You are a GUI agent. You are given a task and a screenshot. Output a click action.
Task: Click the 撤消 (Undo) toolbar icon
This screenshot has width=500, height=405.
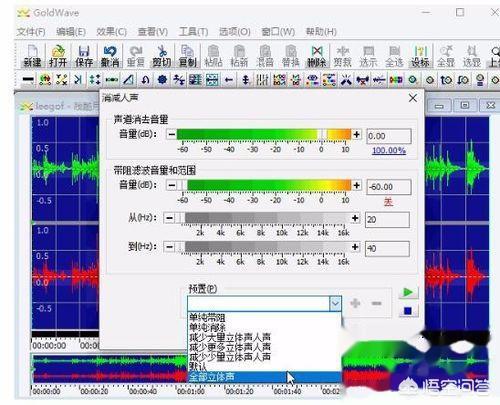pos(110,56)
